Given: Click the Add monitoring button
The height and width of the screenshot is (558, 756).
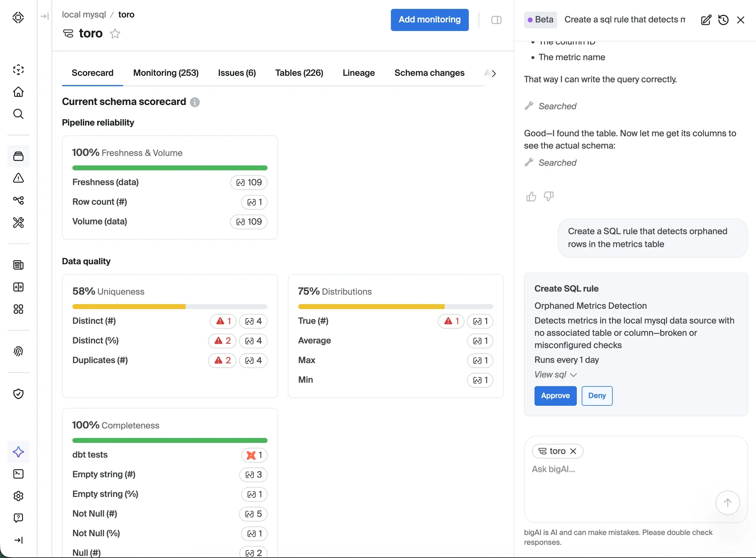Looking at the screenshot, I should point(430,20).
